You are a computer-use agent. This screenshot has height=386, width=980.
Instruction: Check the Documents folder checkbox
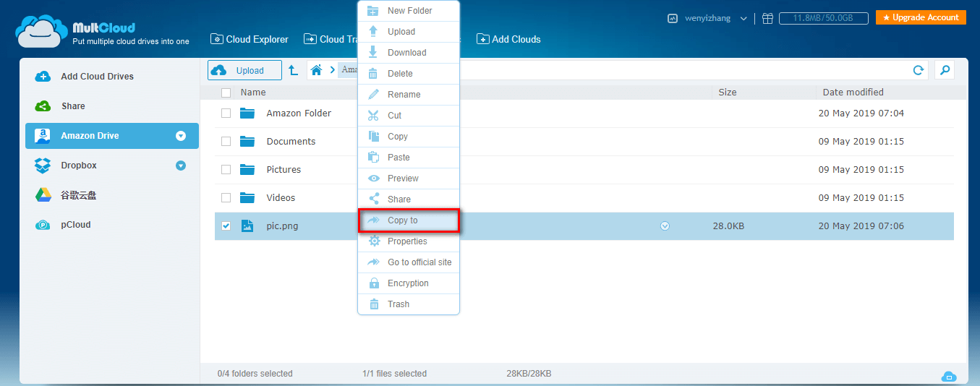[x=226, y=142]
